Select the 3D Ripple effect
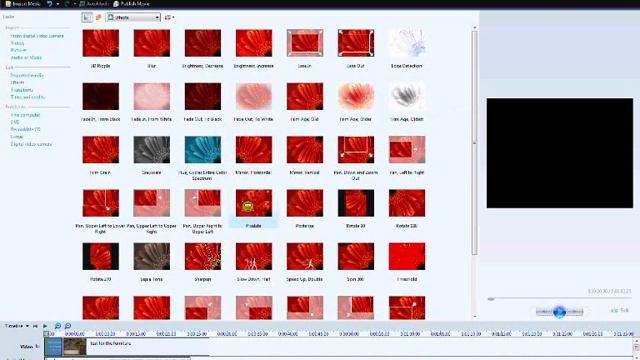 pyautogui.click(x=100, y=43)
